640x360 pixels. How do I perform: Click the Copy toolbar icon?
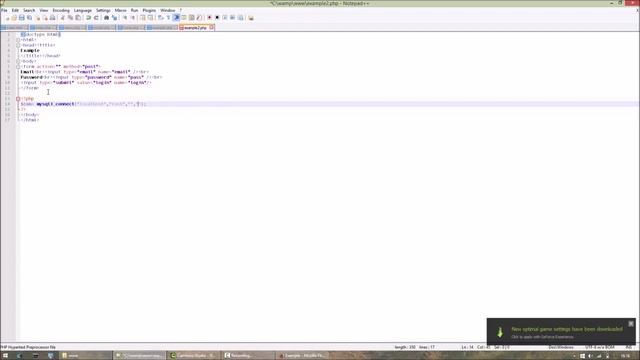[x=70, y=18]
